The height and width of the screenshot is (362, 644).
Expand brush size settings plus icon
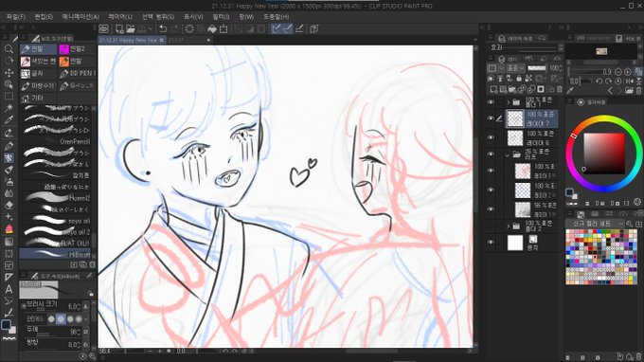pyautogui.click(x=24, y=306)
